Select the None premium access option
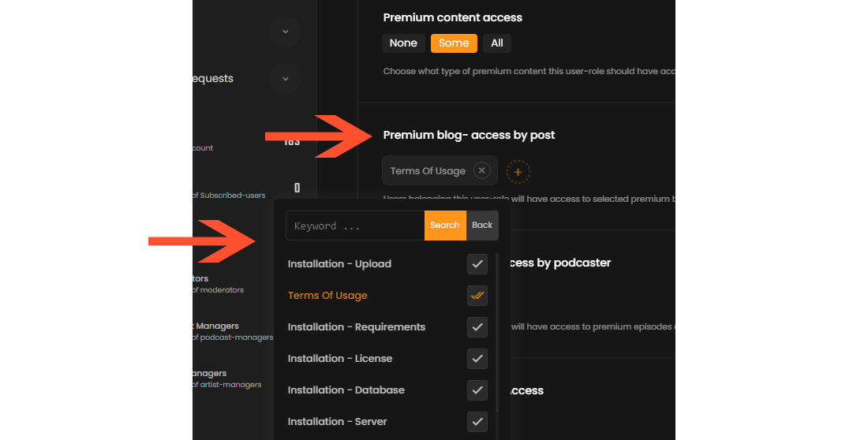 tap(403, 43)
